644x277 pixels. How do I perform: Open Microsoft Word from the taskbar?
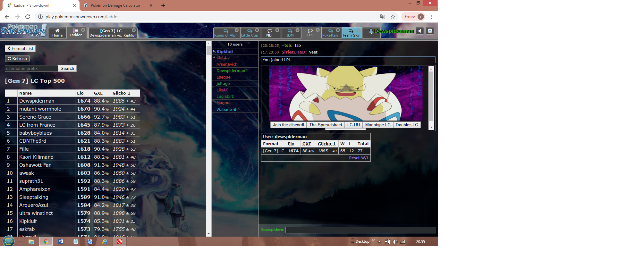61,241
